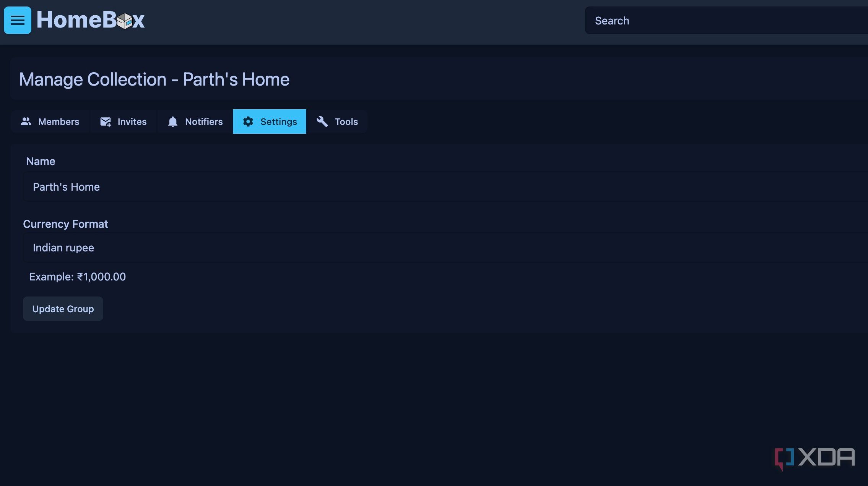This screenshot has height=486, width=868.
Task: Open the Invites tab
Action: click(x=123, y=122)
